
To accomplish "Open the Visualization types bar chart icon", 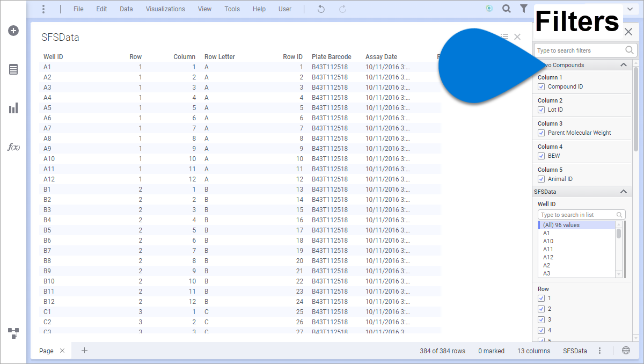I will 13,108.
